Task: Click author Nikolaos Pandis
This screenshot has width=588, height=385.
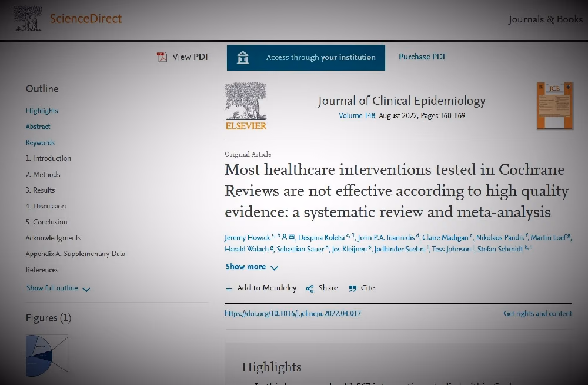Action: 500,238
